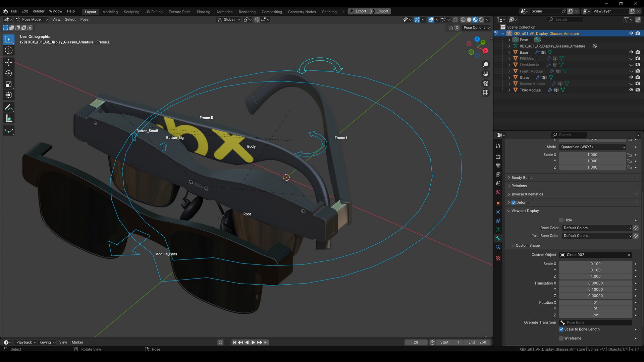The height and width of the screenshot is (362, 644).
Task: Toggle X-axis mirror in pose options
Action: [457, 28]
